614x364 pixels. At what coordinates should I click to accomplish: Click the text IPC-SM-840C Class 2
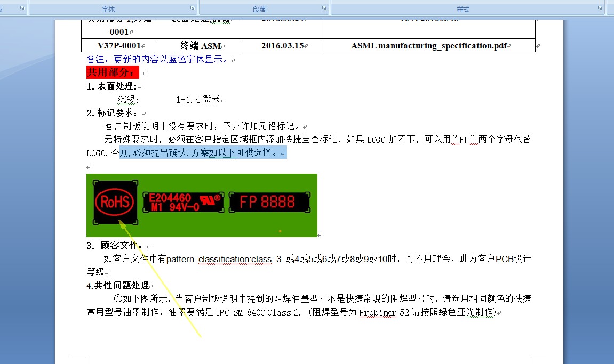[258, 312]
